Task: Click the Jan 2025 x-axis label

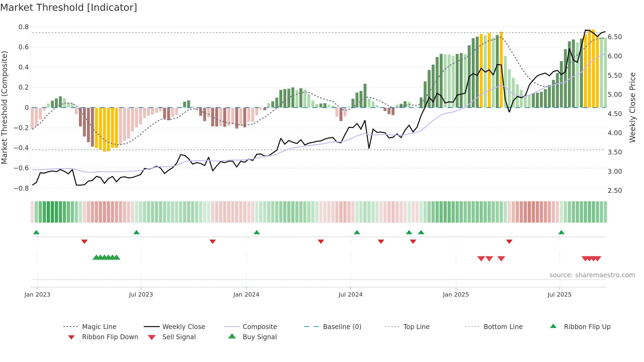Action: point(456,294)
